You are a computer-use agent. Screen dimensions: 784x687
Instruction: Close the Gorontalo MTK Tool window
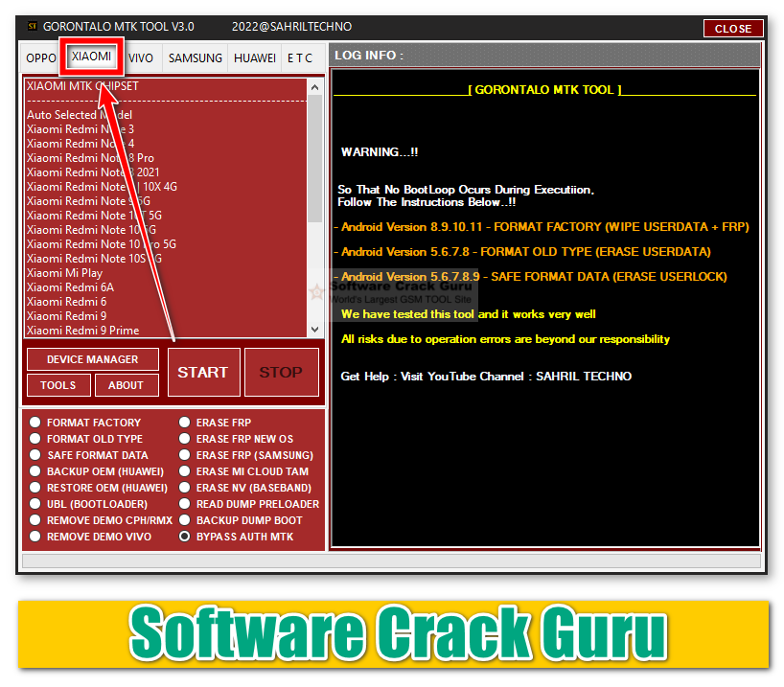733,29
